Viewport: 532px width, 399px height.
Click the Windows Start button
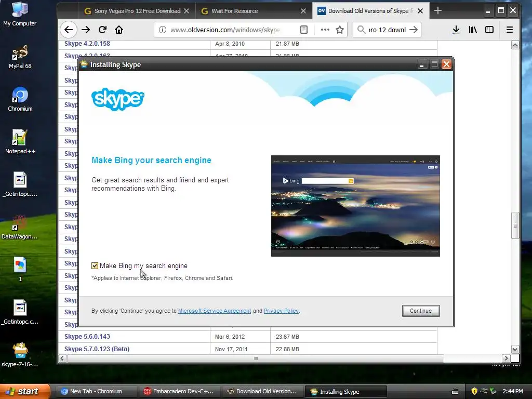pyautogui.click(x=25, y=391)
